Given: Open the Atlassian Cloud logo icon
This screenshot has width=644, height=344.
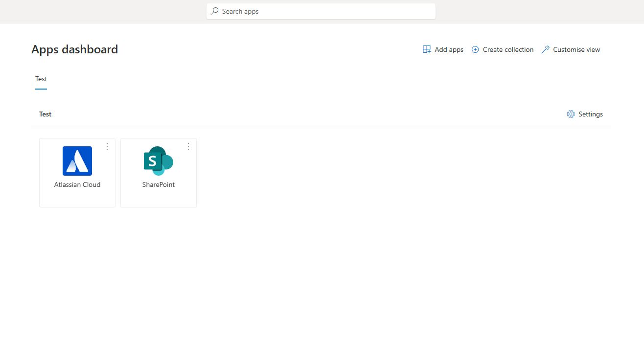Looking at the screenshot, I should pyautogui.click(x=77, y=161).
